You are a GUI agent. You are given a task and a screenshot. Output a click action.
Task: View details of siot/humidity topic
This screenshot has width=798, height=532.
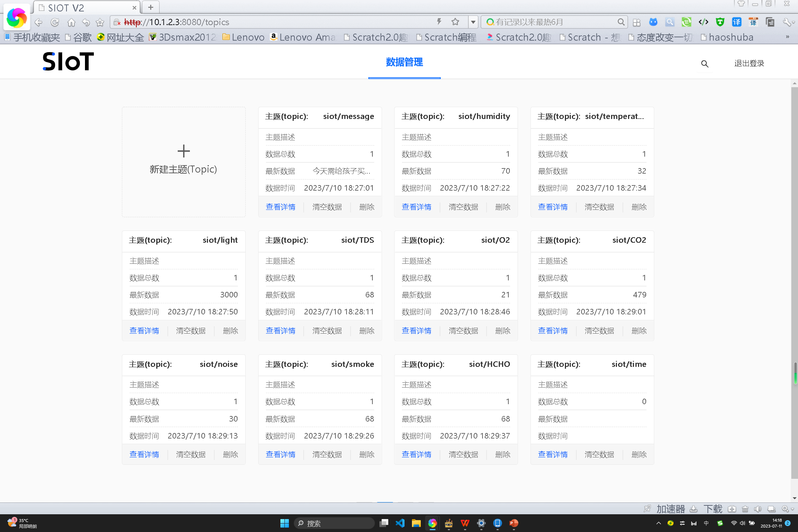point(416,207)
